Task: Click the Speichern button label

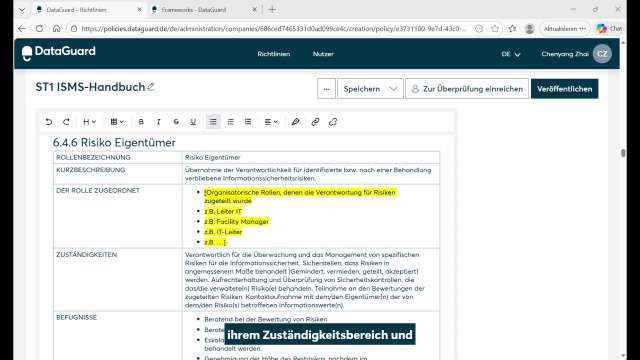Action: point(362,89)
